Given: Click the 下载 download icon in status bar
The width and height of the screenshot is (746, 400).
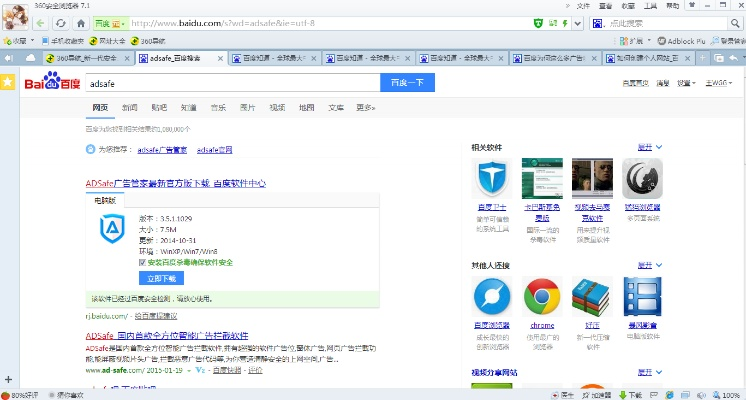Looking at the screenshot, I should click(x=630, y=395).
